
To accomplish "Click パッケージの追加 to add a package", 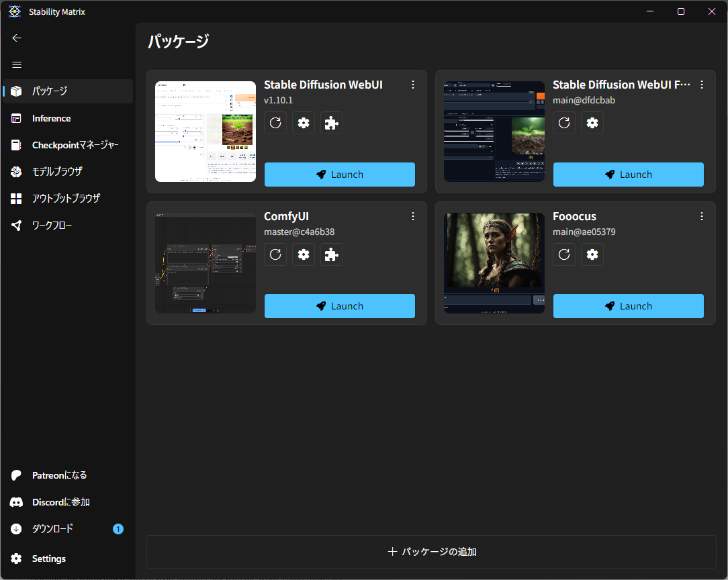I will tap(431, 552).
